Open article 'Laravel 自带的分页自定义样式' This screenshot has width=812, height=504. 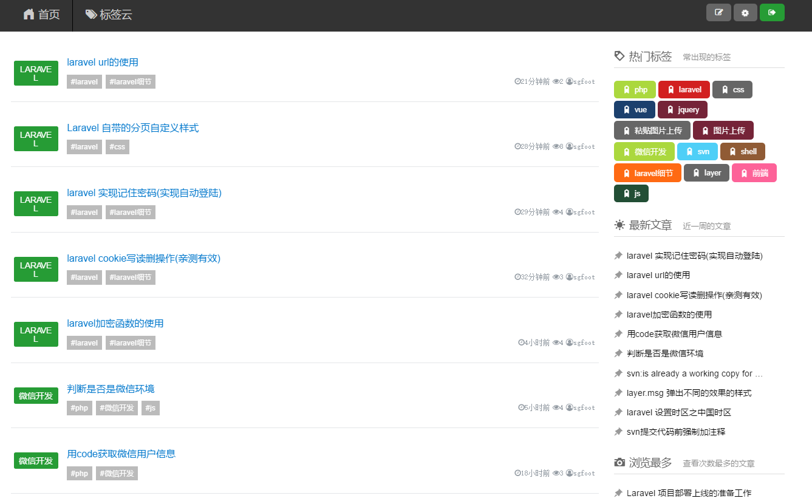133,128
